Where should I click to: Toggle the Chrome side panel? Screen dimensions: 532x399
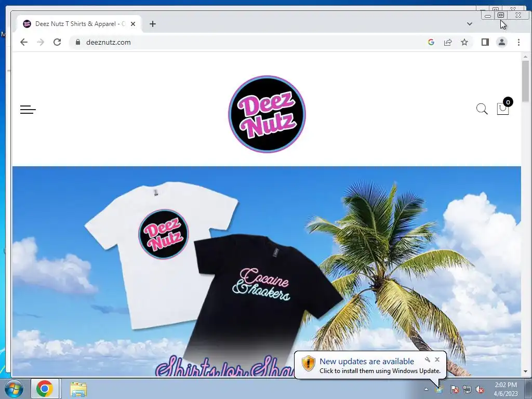pos(485,42)
